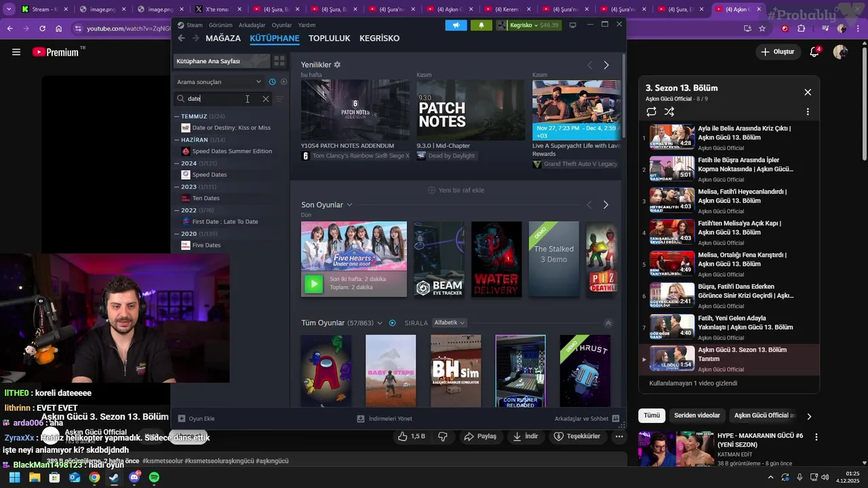Select Date or Destiny: Kiss or Miss

click(x=231, y=128)
